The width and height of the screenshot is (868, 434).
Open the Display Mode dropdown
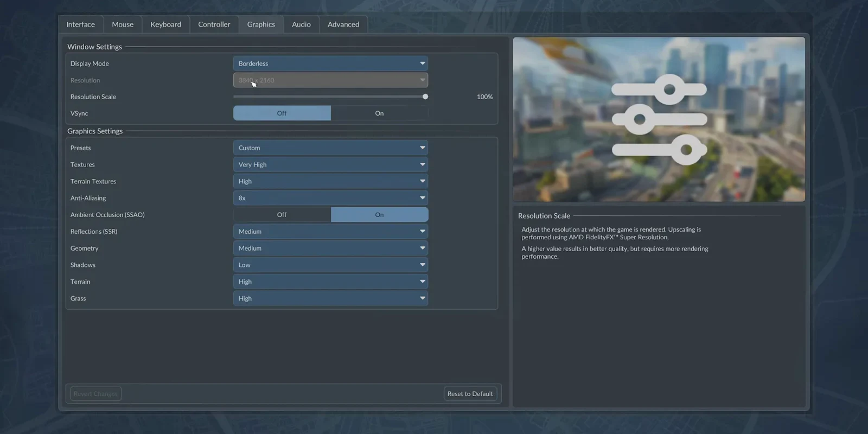(x=330, y=63)
